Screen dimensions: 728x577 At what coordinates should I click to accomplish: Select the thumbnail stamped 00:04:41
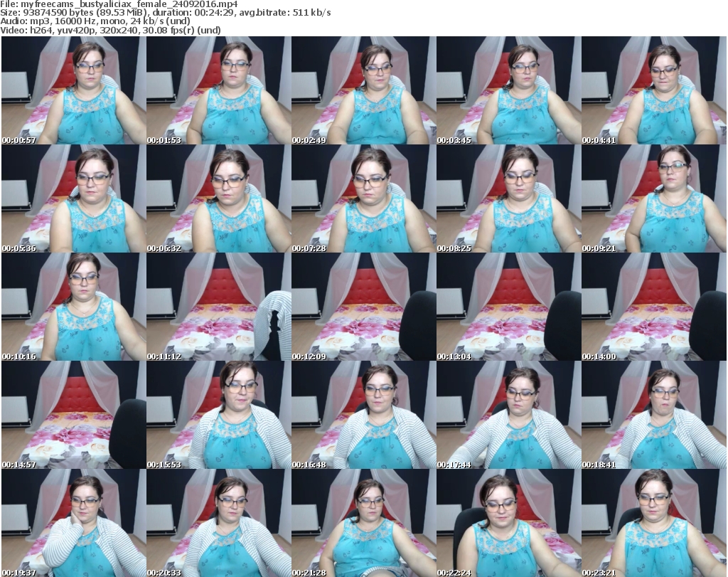point(654,90)
